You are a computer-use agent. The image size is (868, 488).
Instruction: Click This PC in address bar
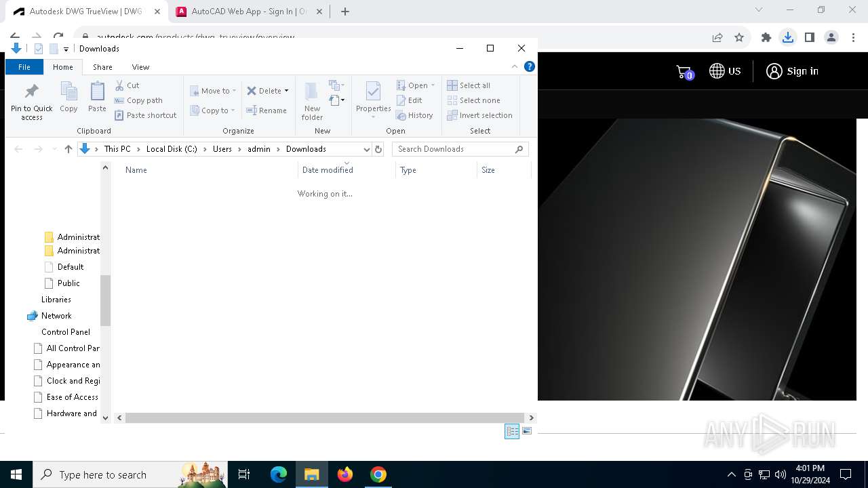tap(117, 149)
